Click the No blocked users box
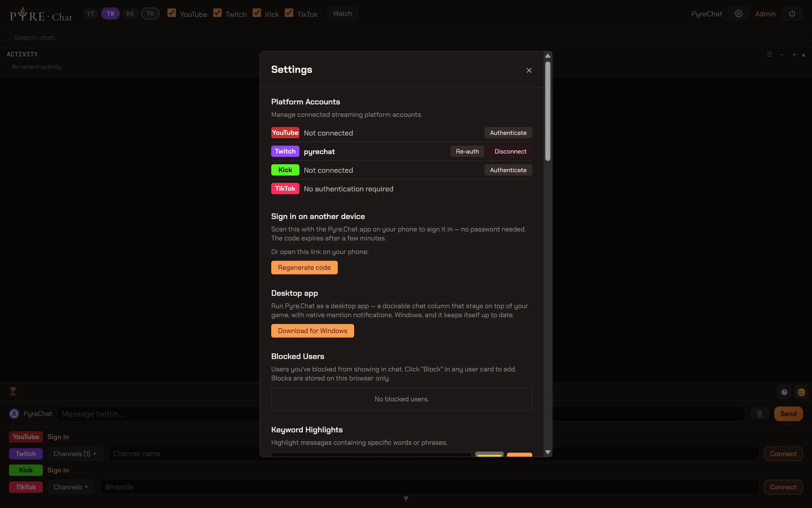The width and height of the screenshot is (812, 508). coord(401,399)
